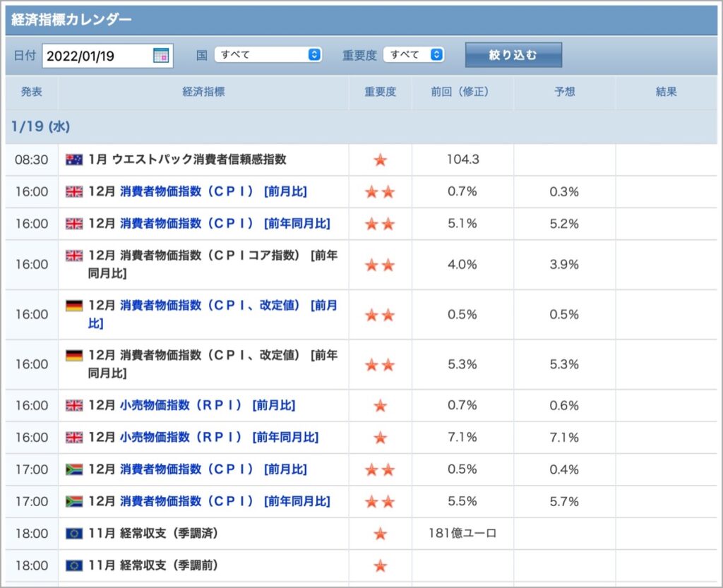Click the star on 経常収支（季調済）row
This screenshot has height=588, width=723.
tap(380, 534)
